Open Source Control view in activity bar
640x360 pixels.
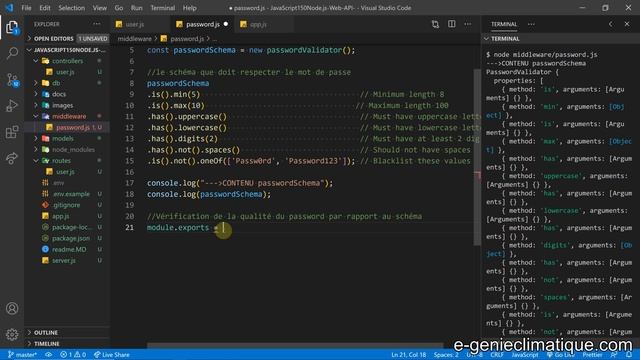(12, 79)
